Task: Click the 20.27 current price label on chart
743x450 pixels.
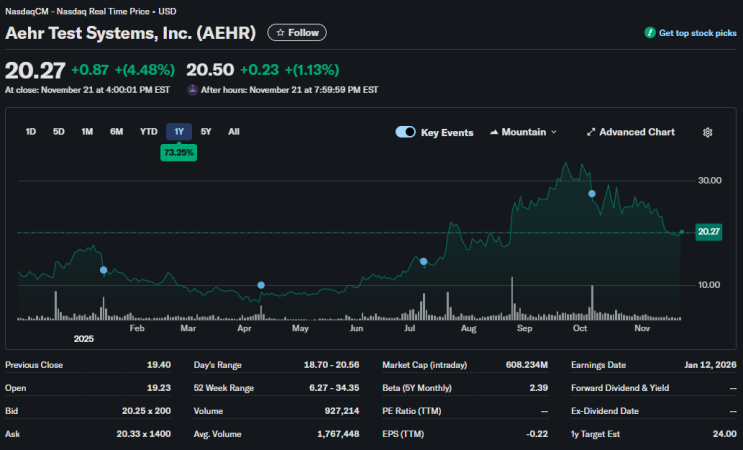Action: click(x=708, y=232)
